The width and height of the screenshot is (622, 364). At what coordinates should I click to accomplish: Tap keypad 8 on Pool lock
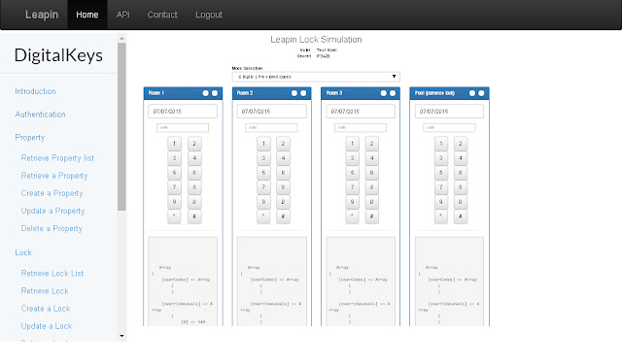(461, 187)
